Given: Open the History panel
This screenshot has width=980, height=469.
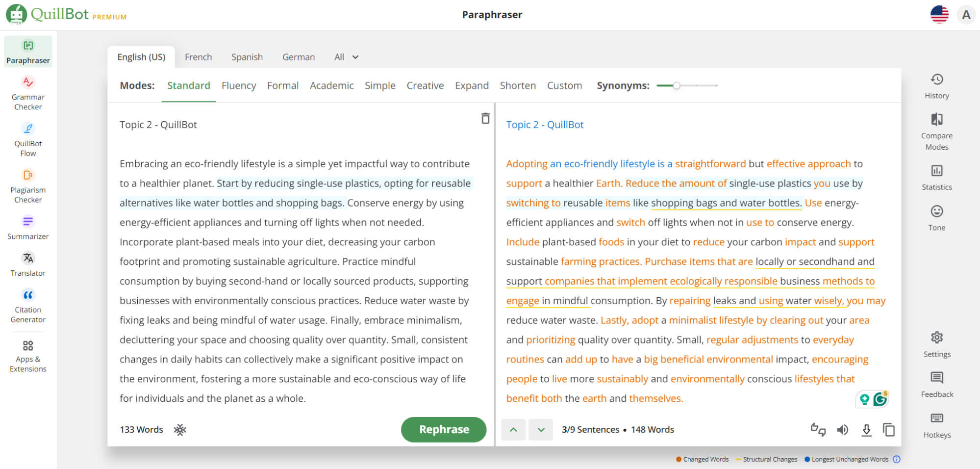Looking at the screenshot, I should click(936, 86).
